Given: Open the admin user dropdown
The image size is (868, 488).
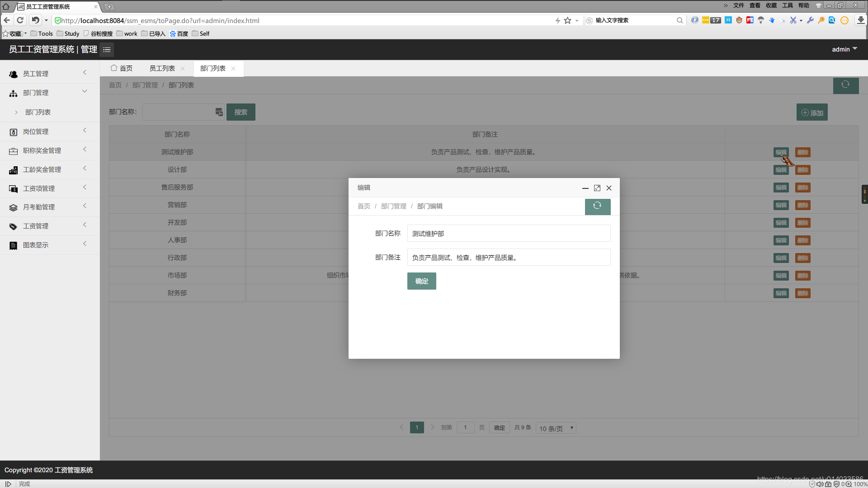Looking at the screenshot, I should click(x=844, y=49).
